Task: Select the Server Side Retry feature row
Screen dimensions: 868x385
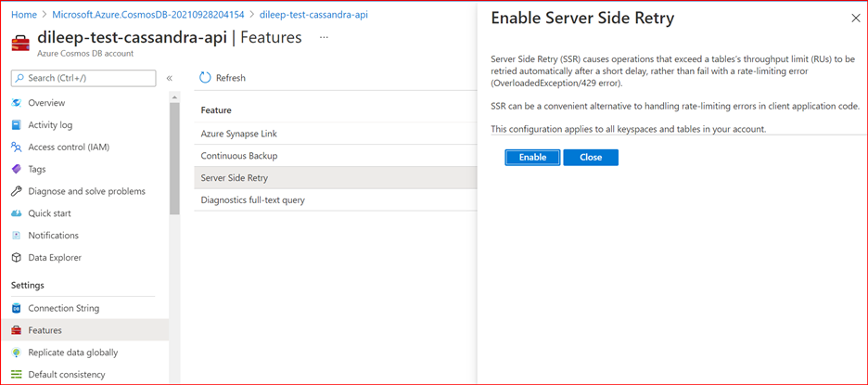Action: pyautogui.click(x=336, y=178)
